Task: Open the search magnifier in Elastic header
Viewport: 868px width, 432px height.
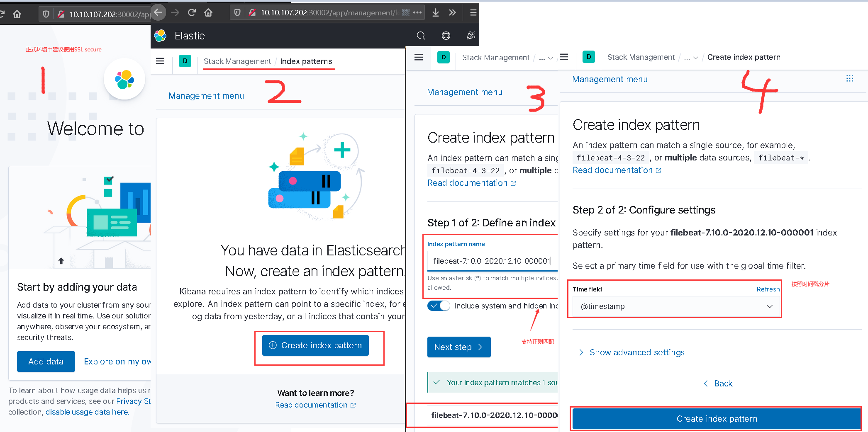Action: coord(421,36)
